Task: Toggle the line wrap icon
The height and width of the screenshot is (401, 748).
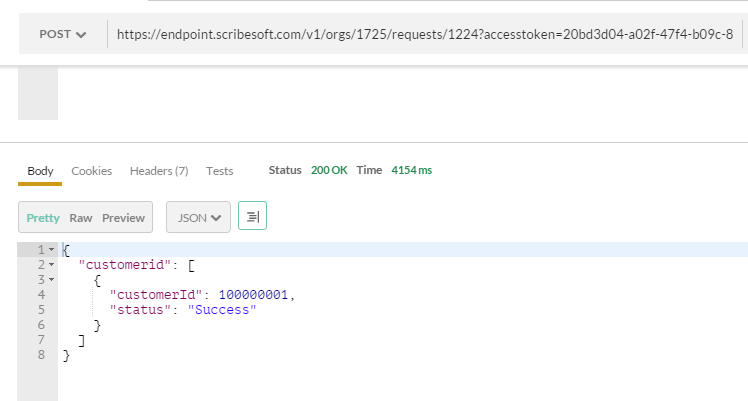Action: coord(252,217)
